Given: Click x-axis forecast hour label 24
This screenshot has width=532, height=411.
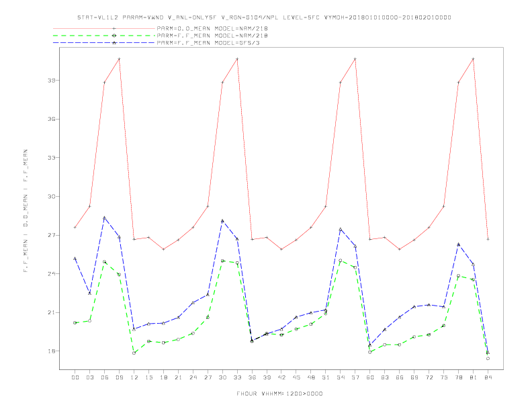Looking at the screenshot, I should point(193,377).
